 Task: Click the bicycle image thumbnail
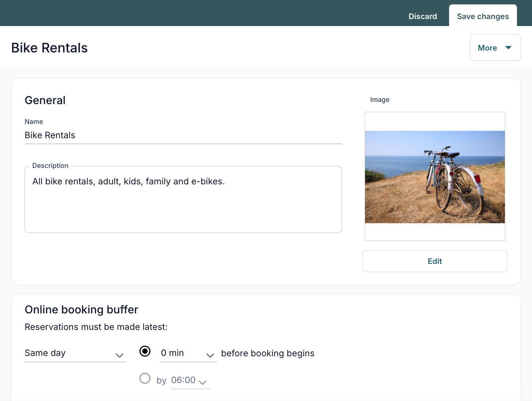[x=435, y=177]
